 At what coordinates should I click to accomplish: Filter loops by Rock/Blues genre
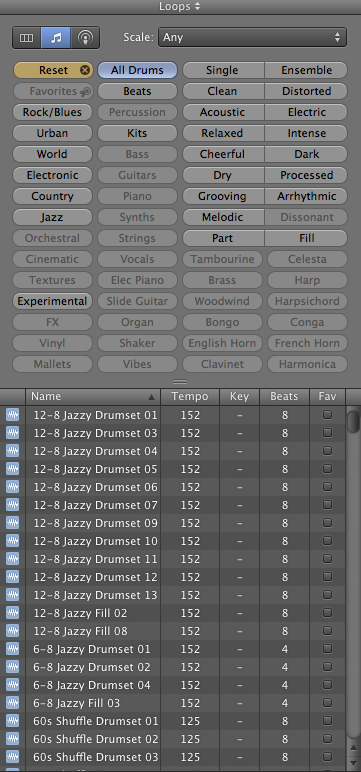(52, 112)
